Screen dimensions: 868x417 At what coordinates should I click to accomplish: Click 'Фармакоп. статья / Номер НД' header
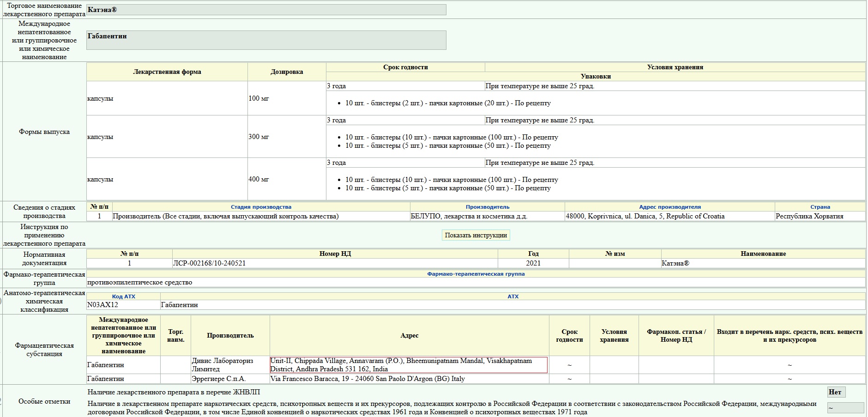click(x=676, y=336)
